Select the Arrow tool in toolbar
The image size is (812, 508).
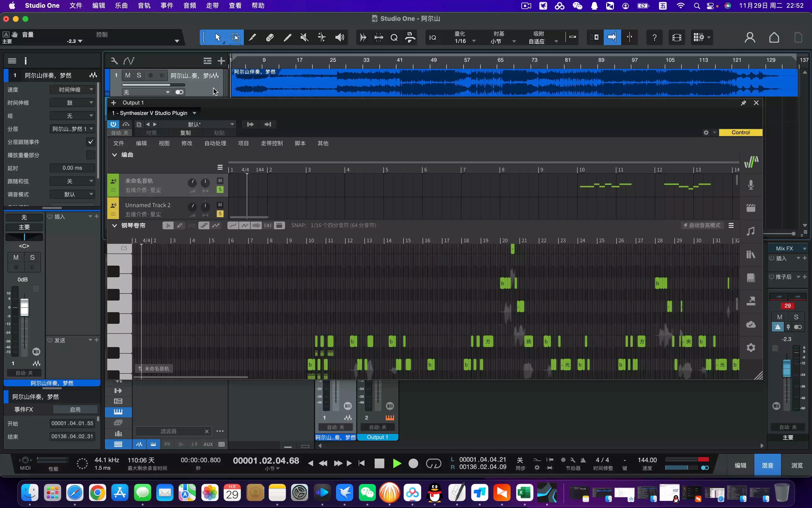point(218,37)
